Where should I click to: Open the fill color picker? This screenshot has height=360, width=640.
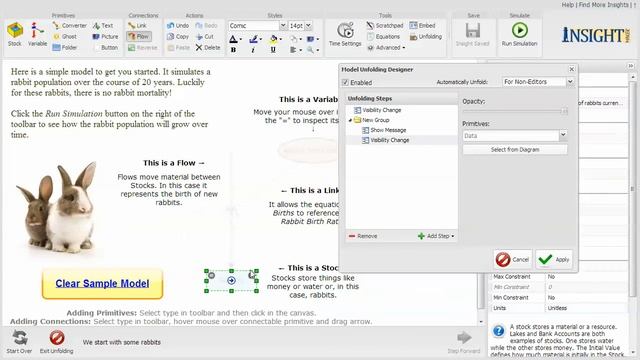coord(276,39)
